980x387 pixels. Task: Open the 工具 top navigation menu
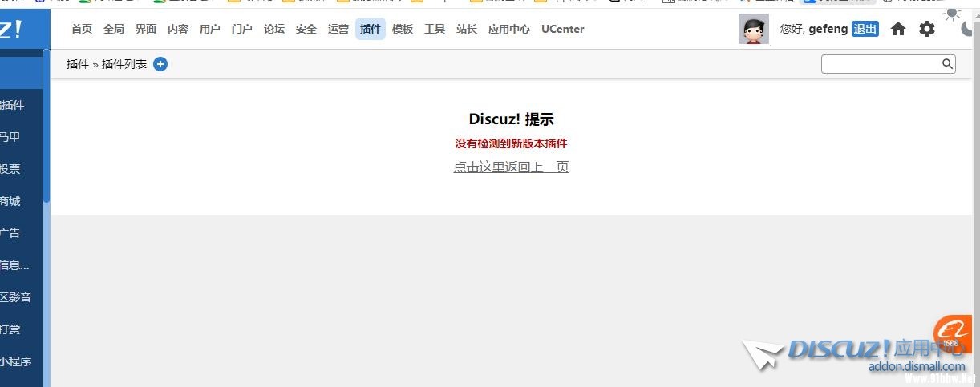pyautogui.click(x=435, y=29)
